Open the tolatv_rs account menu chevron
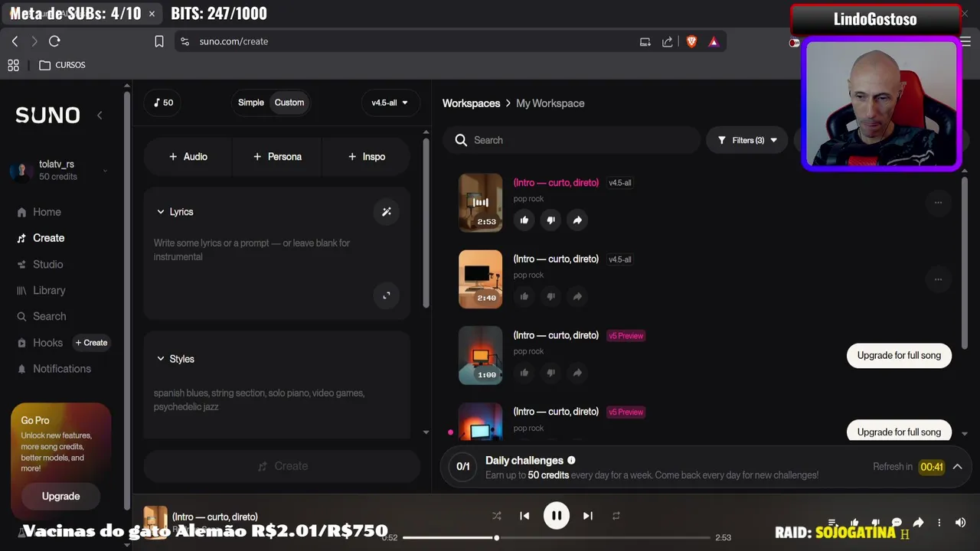Image resolution: width=980 pixels, height=551 pixels. click(105, 171)
